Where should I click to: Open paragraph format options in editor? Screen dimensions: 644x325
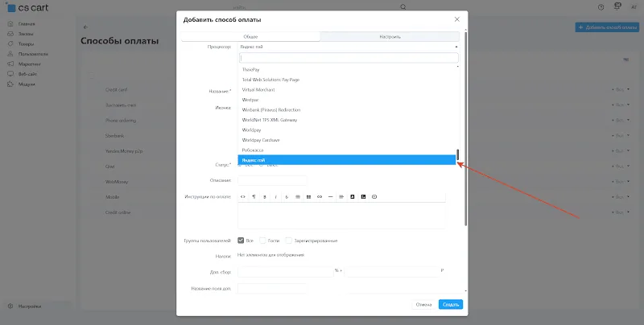(254, 197)
